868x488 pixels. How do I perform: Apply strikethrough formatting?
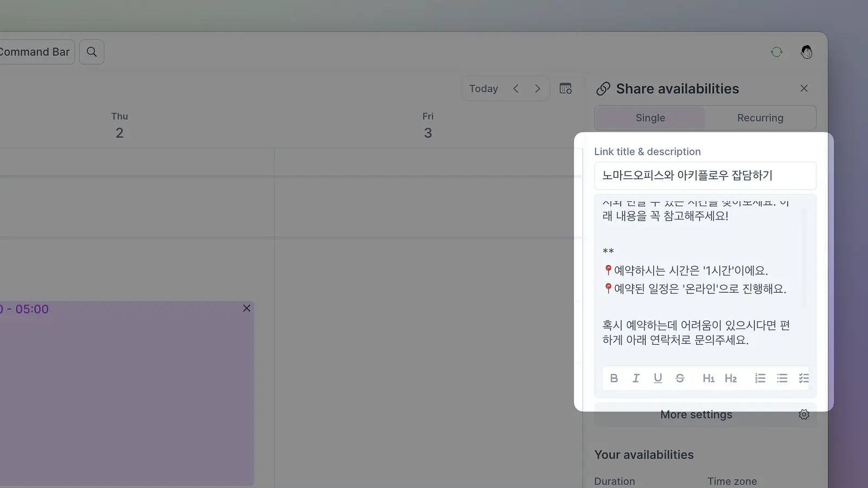(x=680, y=378)
